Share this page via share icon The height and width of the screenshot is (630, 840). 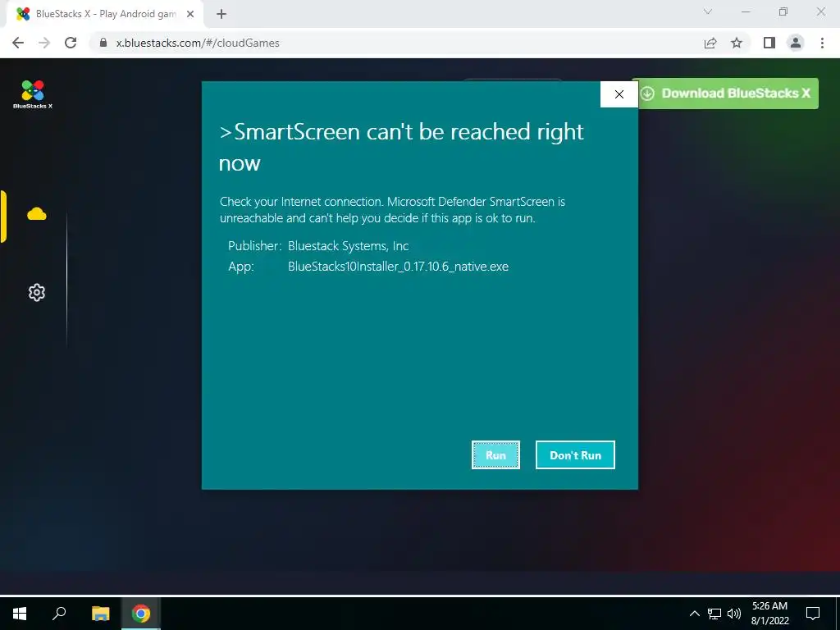click(710, 43)
